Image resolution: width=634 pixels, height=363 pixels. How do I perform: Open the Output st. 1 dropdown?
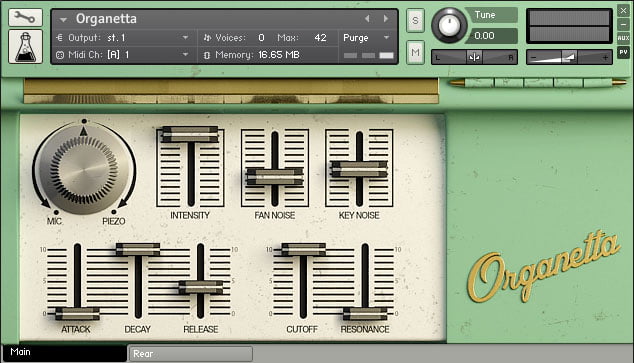tap(123, 38)
